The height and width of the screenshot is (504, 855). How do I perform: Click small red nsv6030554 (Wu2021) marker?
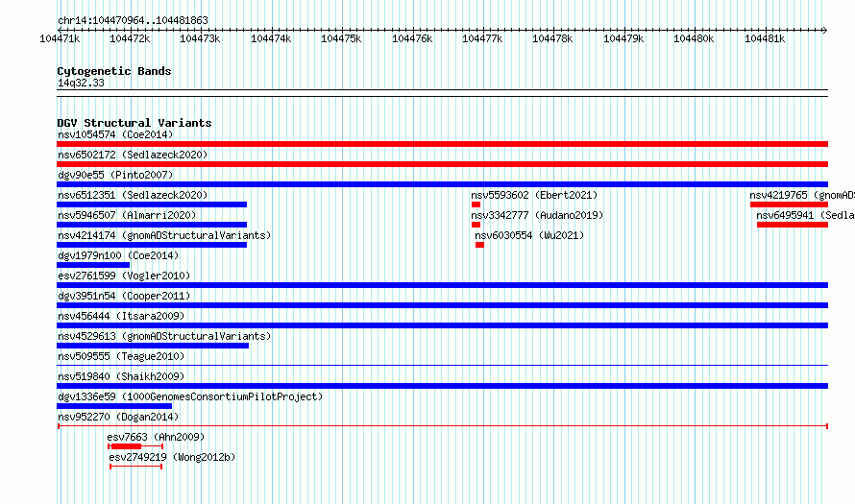coord(479,245)
